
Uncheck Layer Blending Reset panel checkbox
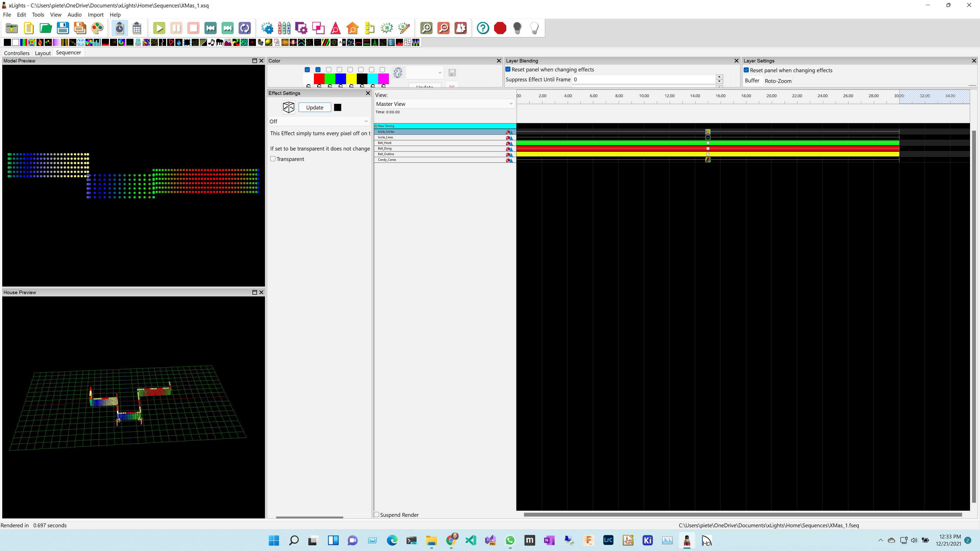click(508, 70)
